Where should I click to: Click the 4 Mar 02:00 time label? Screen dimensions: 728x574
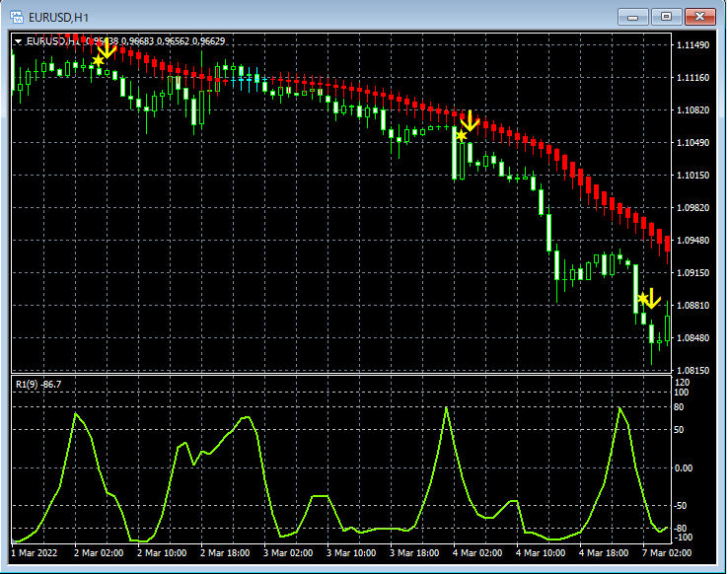coord(477,553)
